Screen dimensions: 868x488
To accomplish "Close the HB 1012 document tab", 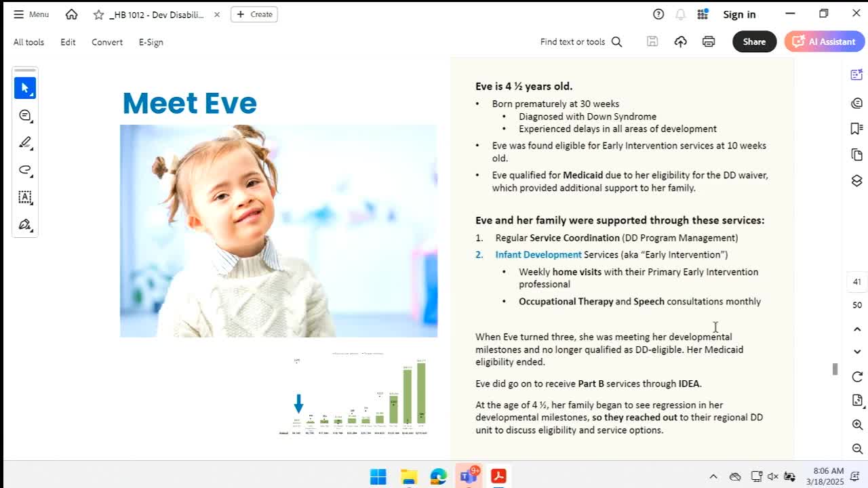I will [x=217, y=14].
